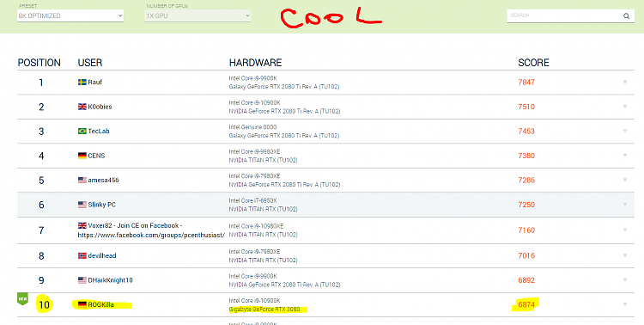The image size is (644, 325).
Task: Click the German flag next to CENS
Action: click(82, 156)
